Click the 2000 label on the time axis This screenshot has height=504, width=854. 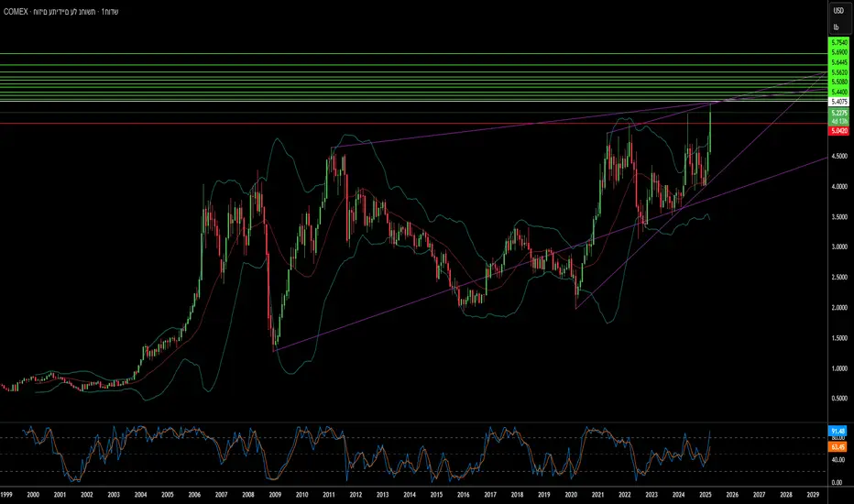[x=33, y=495]
